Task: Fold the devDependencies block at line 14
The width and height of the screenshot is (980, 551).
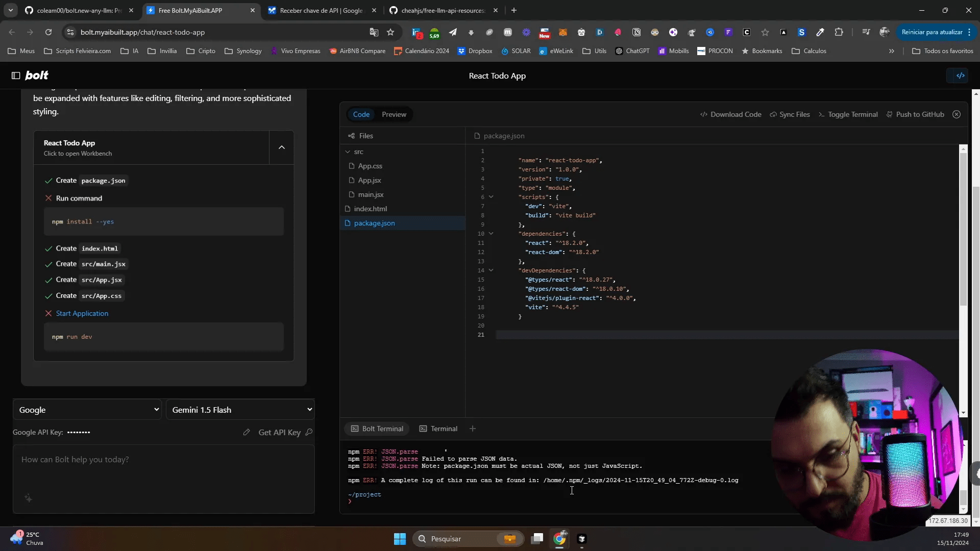Action: [491, 270]
